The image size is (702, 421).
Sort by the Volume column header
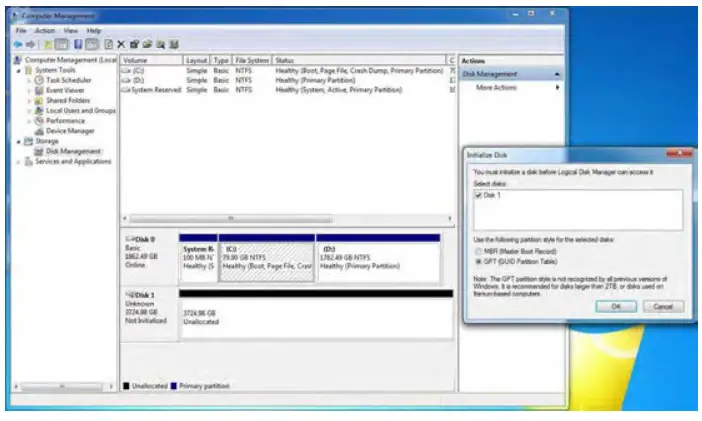151,60
